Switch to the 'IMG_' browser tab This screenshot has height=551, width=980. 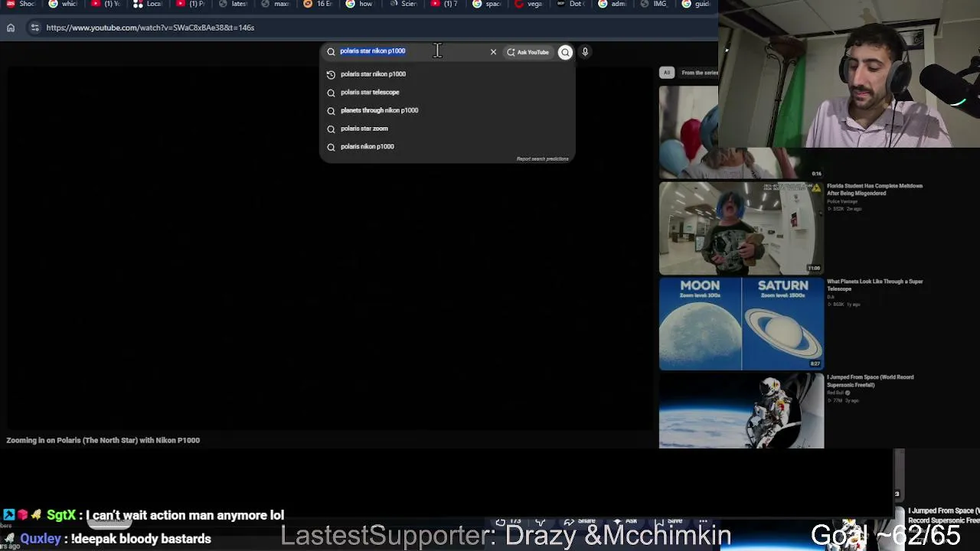coord(656,4)
